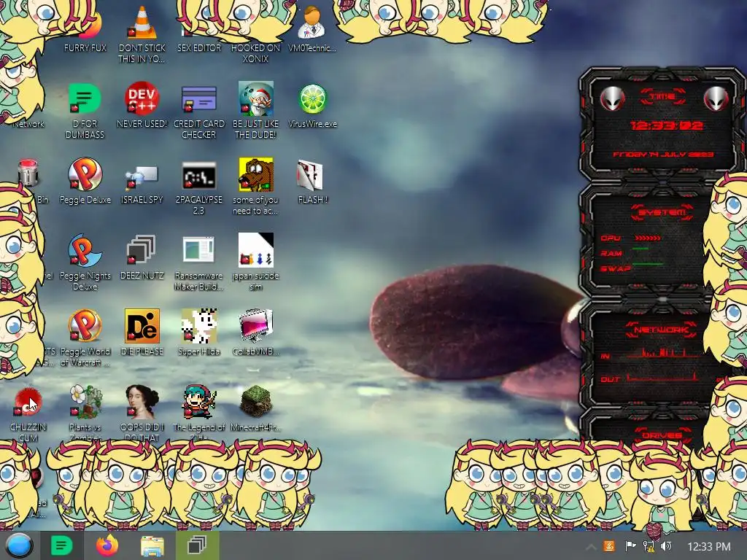The height and width of the screenshot is (560, 747).
Task: Show hidden system tray icons chevron
Action: [591, 547]
